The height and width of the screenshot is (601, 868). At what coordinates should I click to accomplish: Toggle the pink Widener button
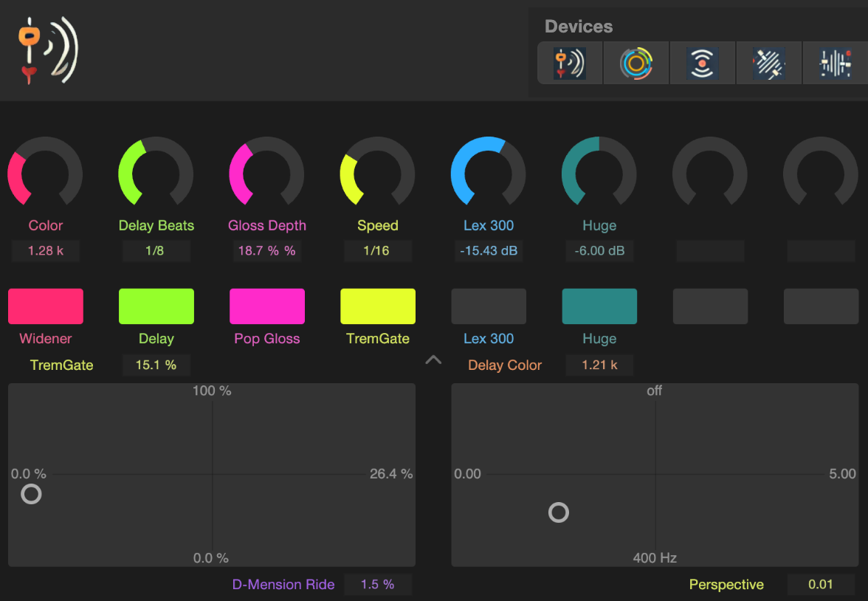46,306
